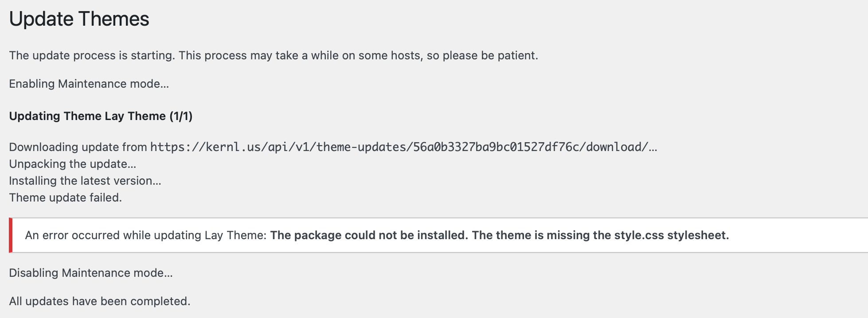Click the blank right area of error notice
Image resolution: width=868 pixels, height=318 pixels.
[x=798, y=235]
